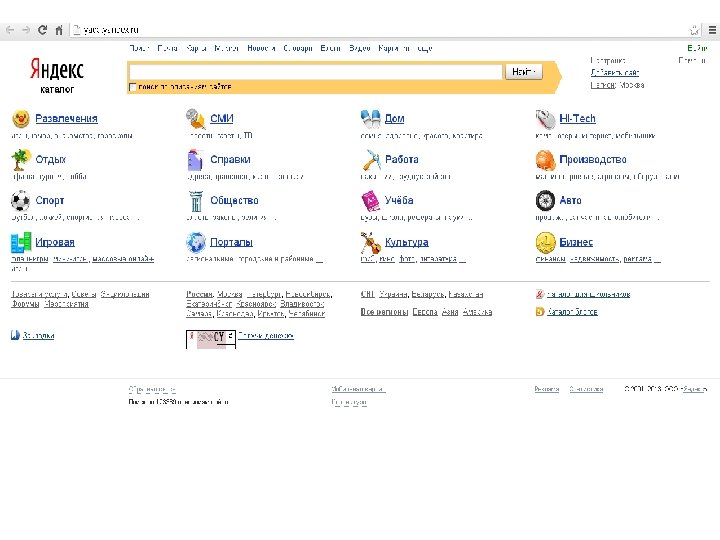The image size is (720, 540).
Task: Click the СМИ satellite dish icon
Action: [196, 119]
